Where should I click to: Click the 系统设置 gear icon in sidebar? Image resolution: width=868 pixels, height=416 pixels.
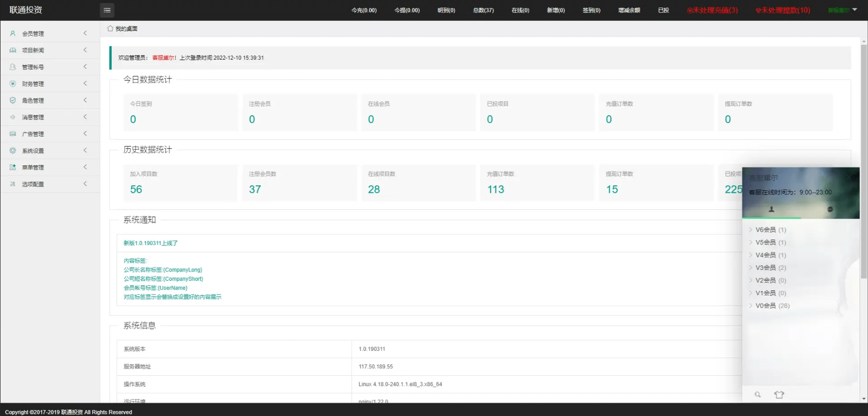[x=13, y=150]
